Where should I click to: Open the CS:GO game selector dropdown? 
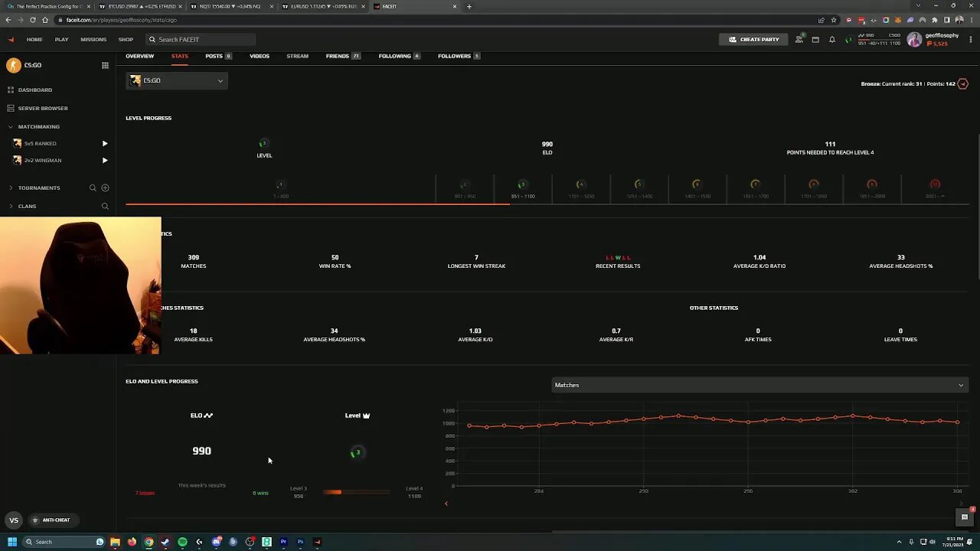pos(177,80)
